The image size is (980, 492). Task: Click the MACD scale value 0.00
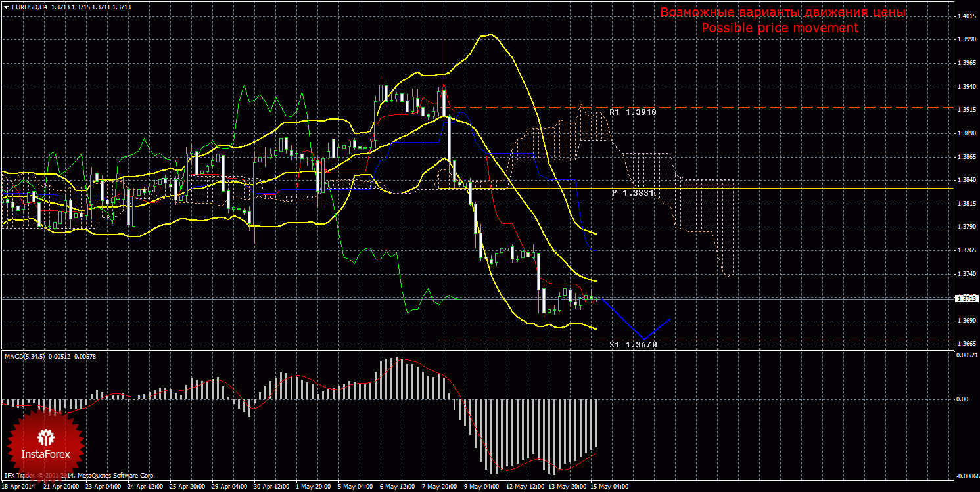point(962,399)
